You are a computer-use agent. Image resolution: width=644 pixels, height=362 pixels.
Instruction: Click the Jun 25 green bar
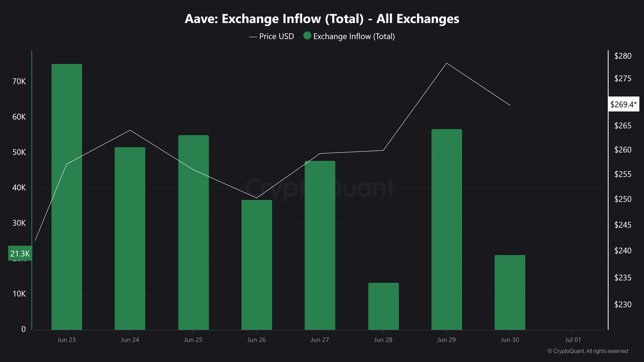(194, 232)
